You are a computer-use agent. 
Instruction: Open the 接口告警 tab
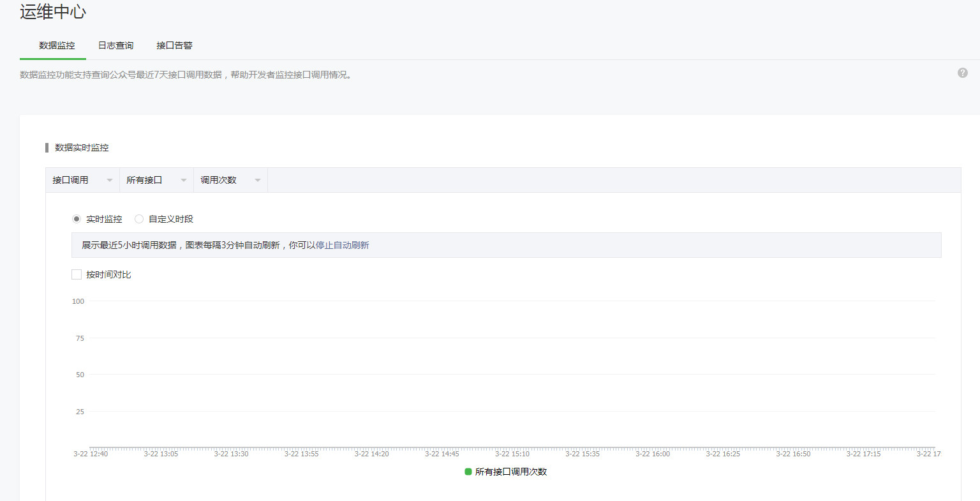pos(174,45)
